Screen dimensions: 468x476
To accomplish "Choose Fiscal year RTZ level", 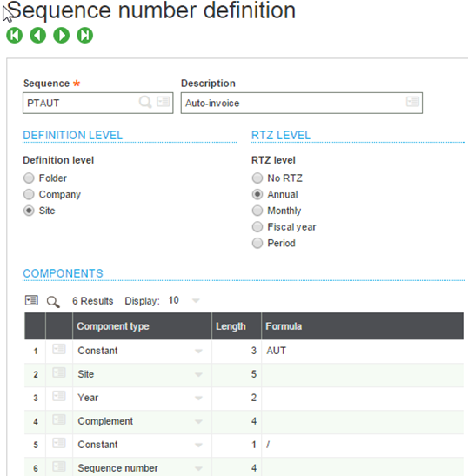I will coord(257,227).
